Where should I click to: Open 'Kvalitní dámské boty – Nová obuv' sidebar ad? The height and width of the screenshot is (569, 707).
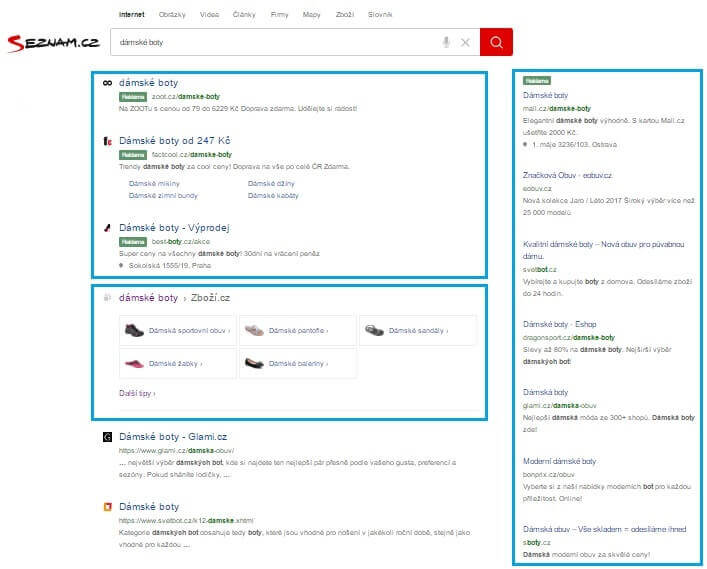[x=603, y=250]
